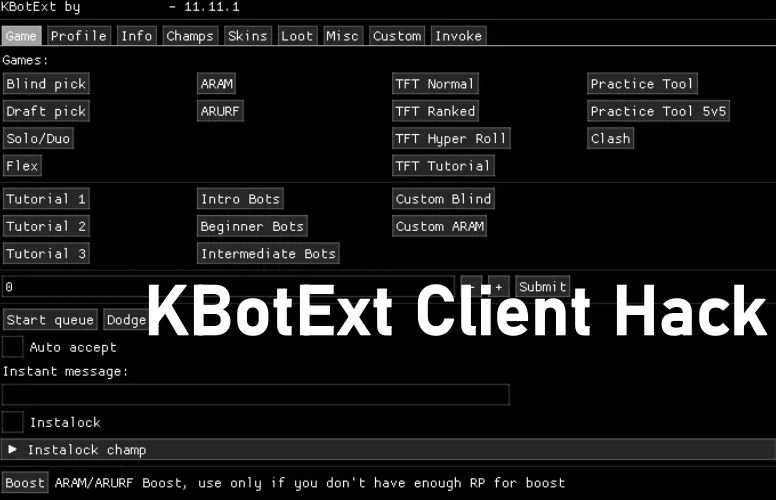Create a Custom Blind game
Screen dimensions: 776x500
(x=443, y=199)
